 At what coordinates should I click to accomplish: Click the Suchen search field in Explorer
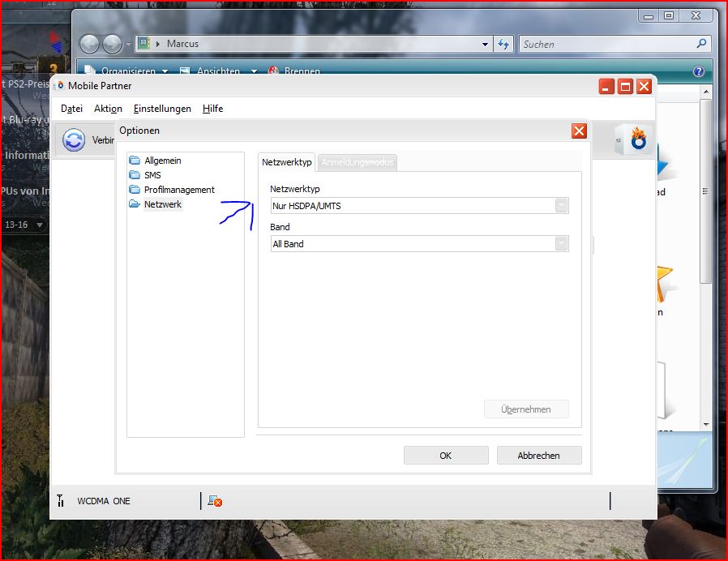point(608,44)
